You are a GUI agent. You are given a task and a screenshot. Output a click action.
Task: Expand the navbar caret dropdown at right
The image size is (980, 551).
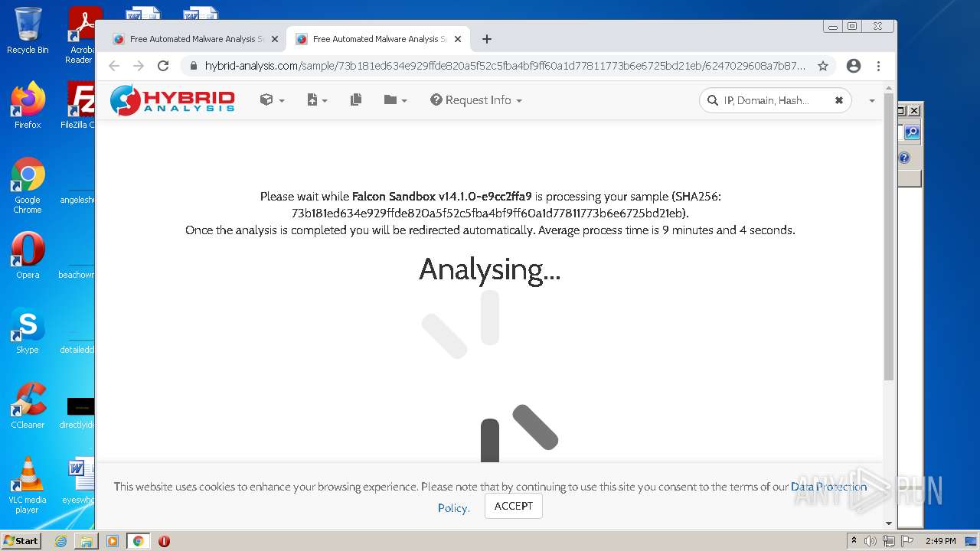(871, 101)
